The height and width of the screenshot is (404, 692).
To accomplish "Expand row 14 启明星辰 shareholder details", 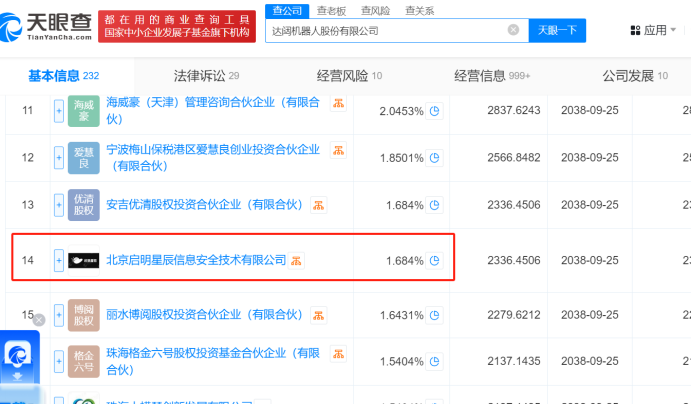I will (x=59, y=261).
